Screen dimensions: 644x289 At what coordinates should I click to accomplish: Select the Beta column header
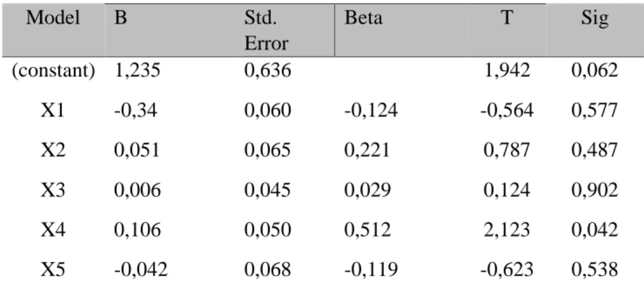click(x=363, y=19)
